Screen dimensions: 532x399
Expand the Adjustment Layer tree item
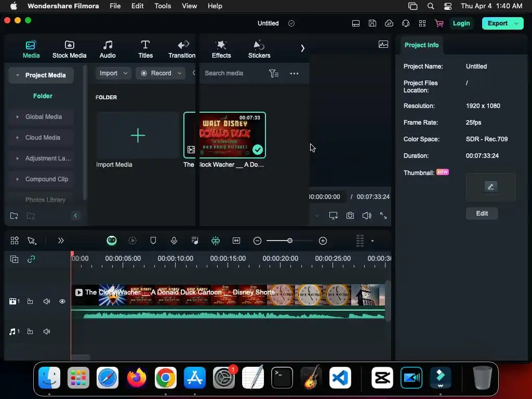(17, 158)
